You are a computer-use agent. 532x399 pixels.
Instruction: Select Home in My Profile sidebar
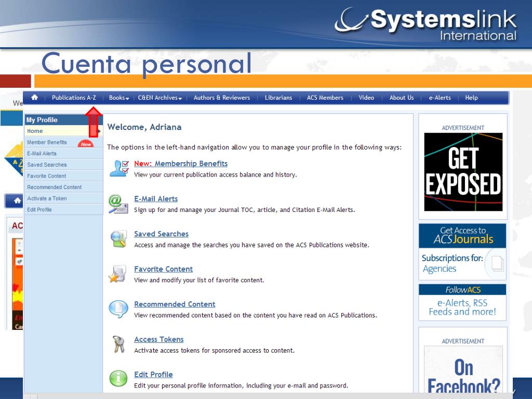click(63, 131)
